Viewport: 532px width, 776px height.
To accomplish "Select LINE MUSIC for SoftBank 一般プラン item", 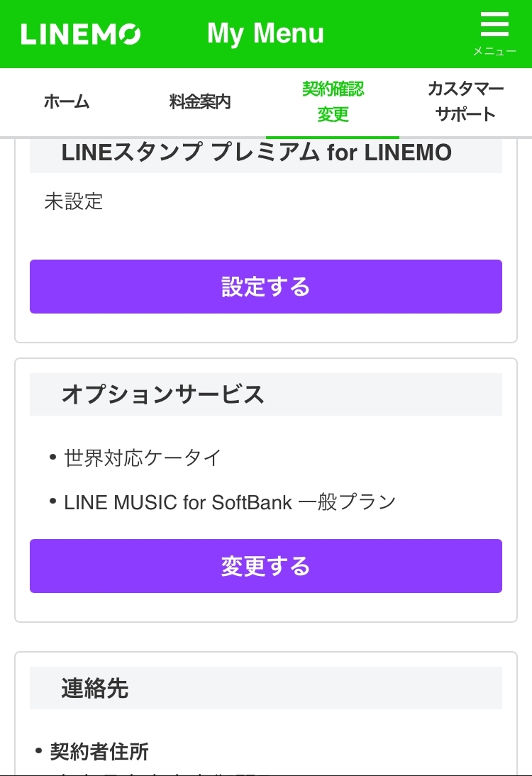I will [230, 502].
